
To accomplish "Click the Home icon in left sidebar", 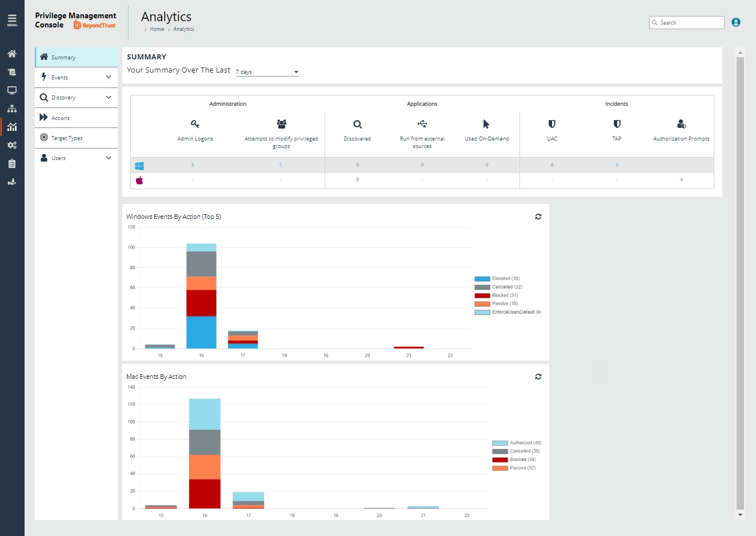I will (12, 54).
